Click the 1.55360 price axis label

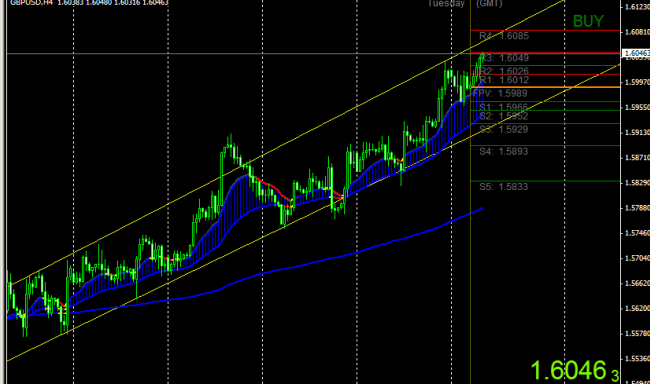pos(637,359)
